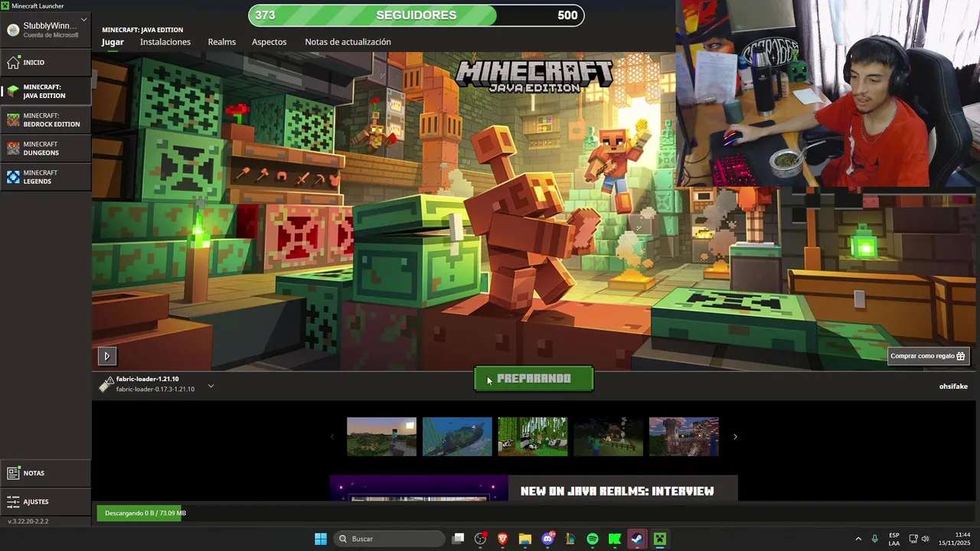The image size is (980, 551).
Task: Select Minecraft: Bedrock Edition in sidebar
Action: tap(45, 120)
